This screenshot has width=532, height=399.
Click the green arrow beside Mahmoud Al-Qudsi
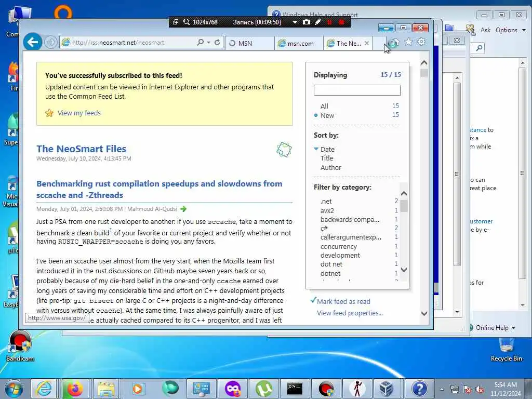pyautogui.click(x=183, y=209)
